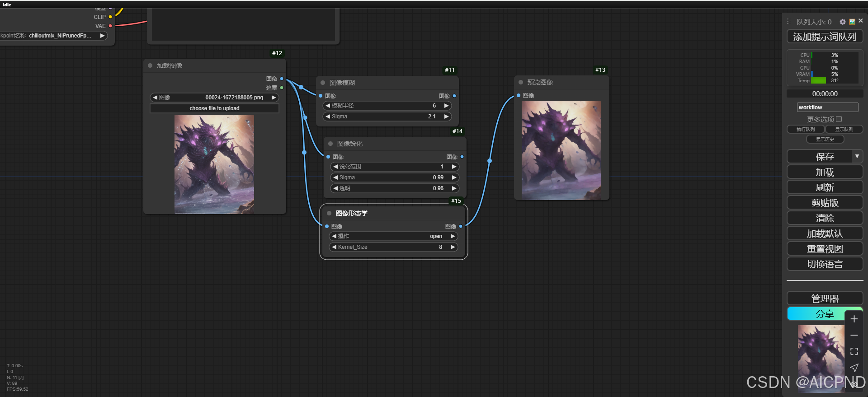Click the 清除 button

point(825,218)
